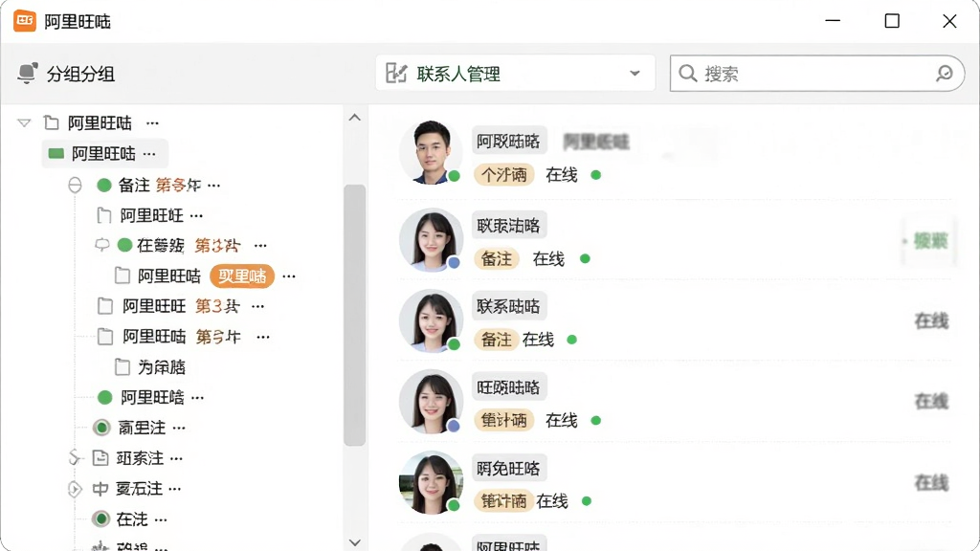Open ellipsis menu on round-green-dot 阿里旺 contact row
980x551 pixels.
(x=197, y=397)
